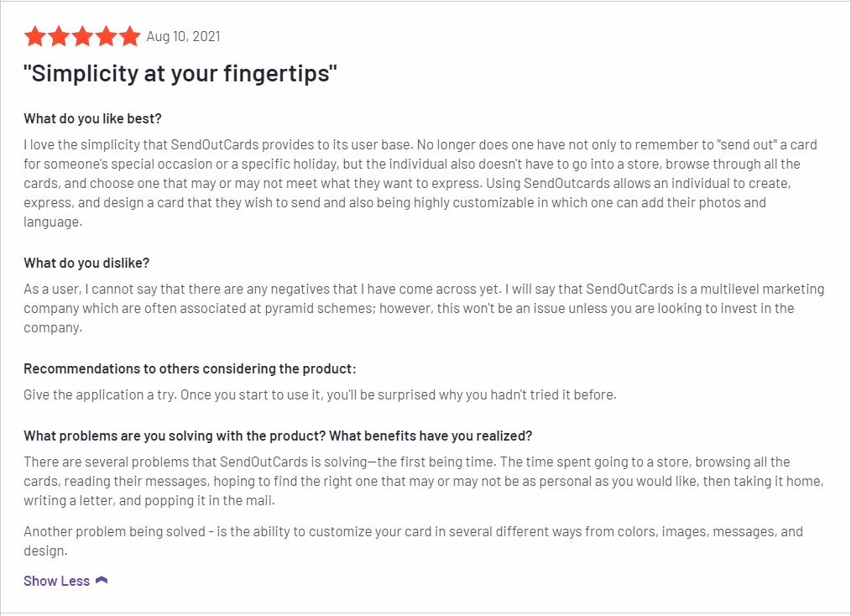Click the fourth orange rating star

point(107,36)
